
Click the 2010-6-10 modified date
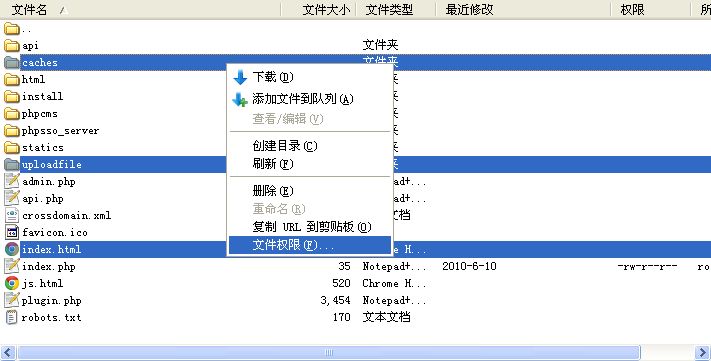[469, 266]
